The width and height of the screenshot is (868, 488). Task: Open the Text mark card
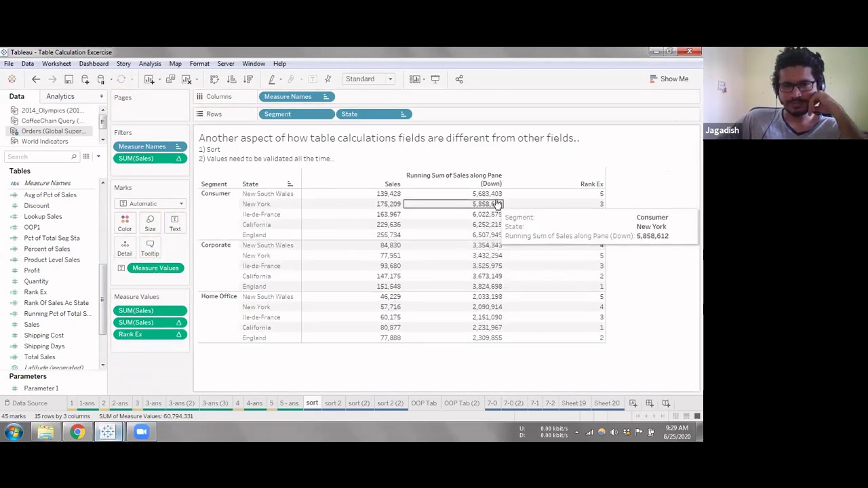click(x=175, y=223)
